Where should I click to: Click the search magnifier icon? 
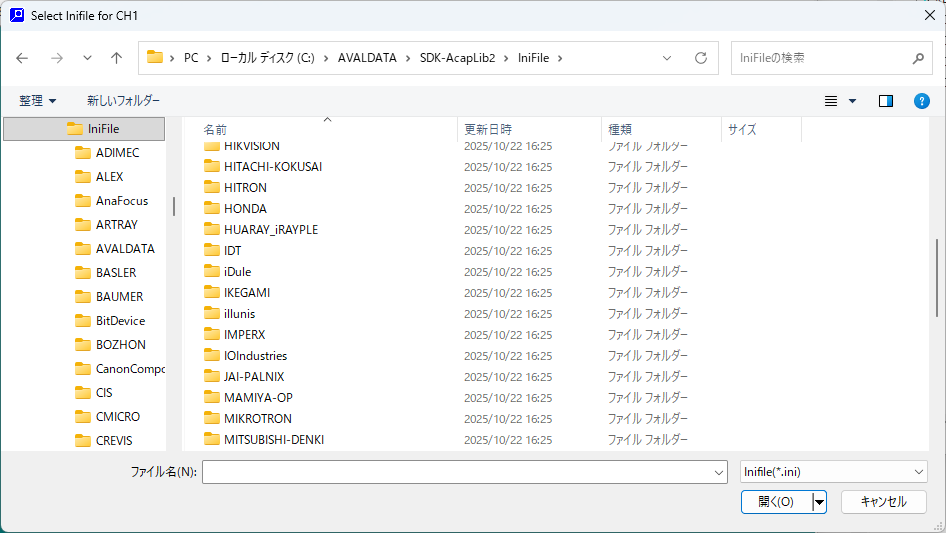(918, 58)
